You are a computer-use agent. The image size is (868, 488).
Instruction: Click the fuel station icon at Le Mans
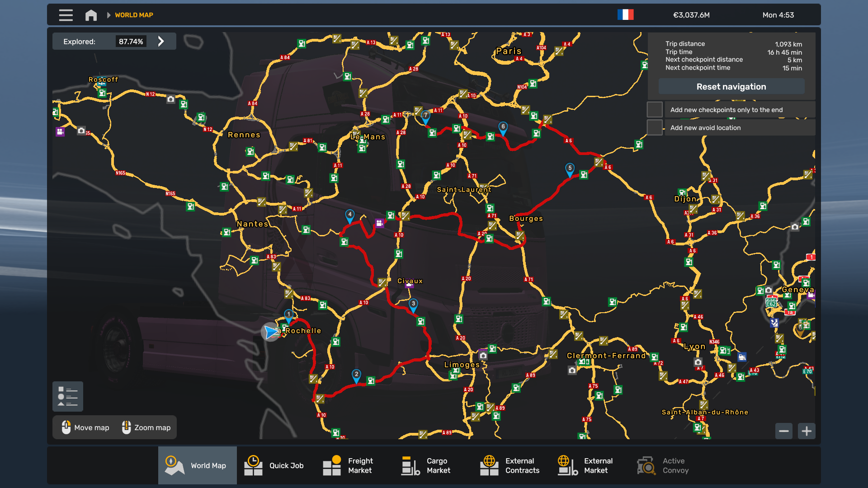coord(362,148)
